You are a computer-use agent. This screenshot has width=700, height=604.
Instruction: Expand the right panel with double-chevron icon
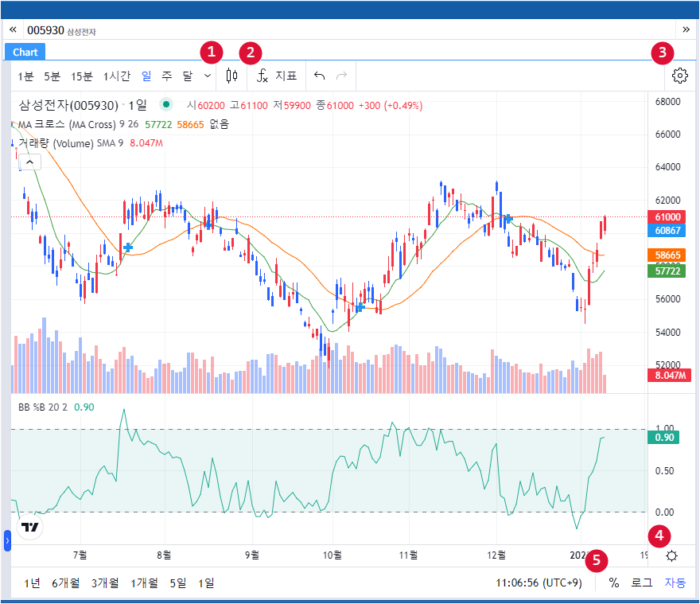point(686,29)
